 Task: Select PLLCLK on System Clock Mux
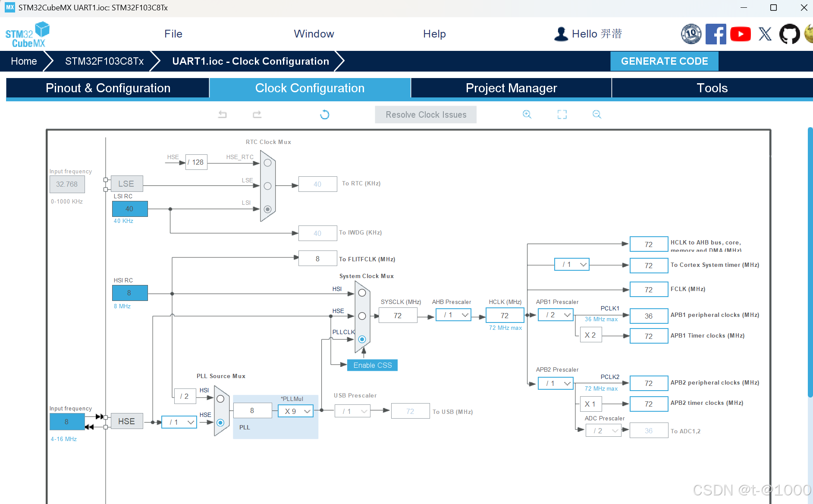362,339
